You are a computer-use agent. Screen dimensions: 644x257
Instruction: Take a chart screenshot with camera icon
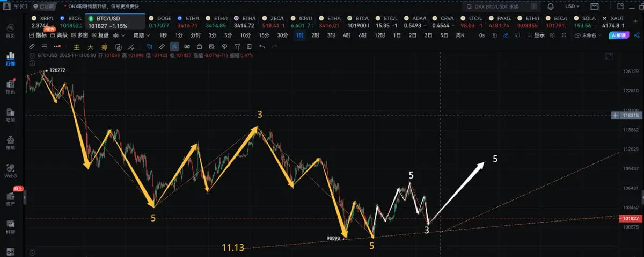[494, 35]
